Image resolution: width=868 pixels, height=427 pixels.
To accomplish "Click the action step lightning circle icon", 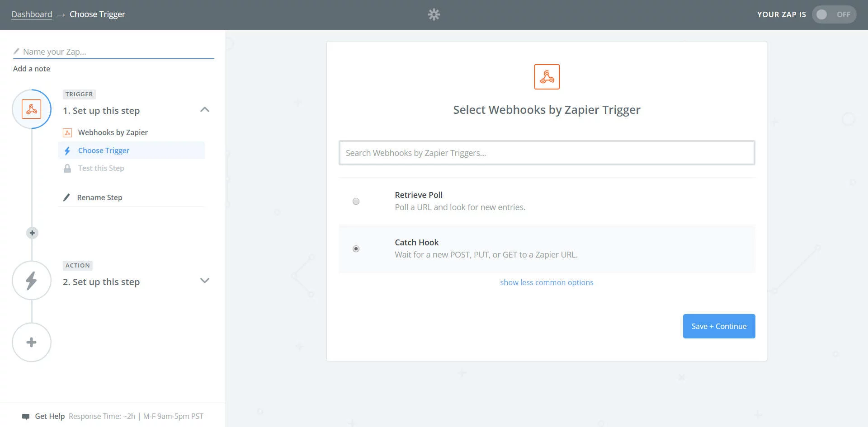I will click(32, 281).
